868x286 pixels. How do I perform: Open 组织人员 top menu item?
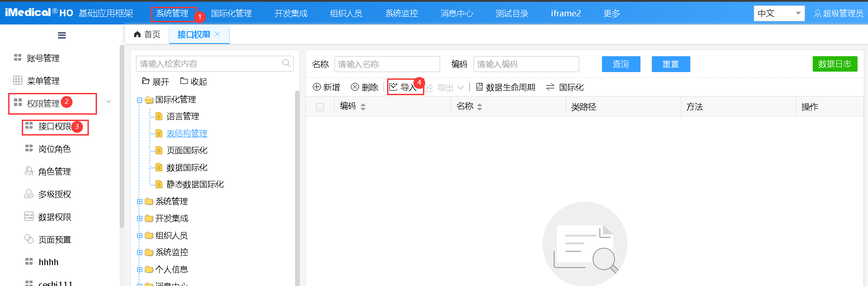[346, 14]
